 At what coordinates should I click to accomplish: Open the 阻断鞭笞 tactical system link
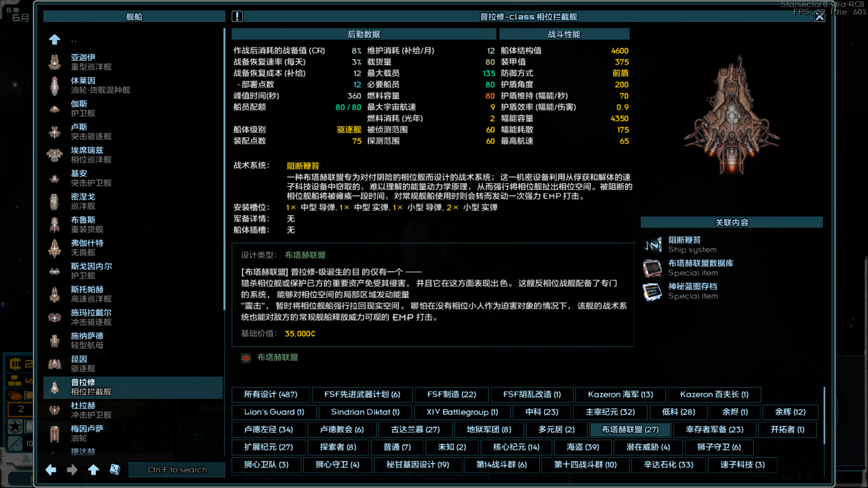pyautogui.click(x=303, y=166)
